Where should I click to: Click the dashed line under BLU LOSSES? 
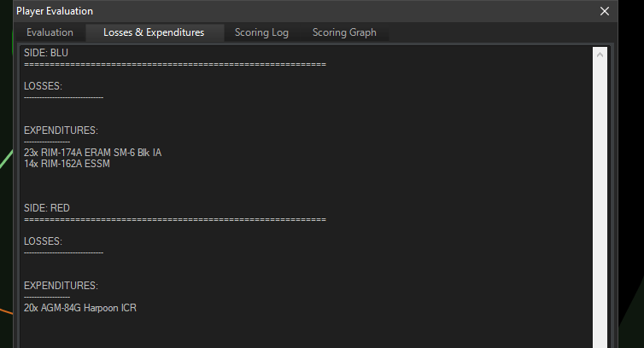[x=63, y=97]
